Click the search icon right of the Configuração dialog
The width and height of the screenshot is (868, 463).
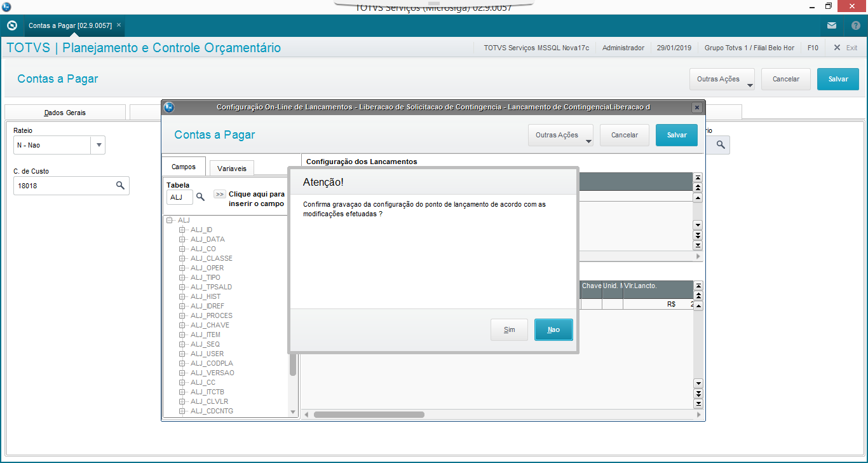coord(721,145)
